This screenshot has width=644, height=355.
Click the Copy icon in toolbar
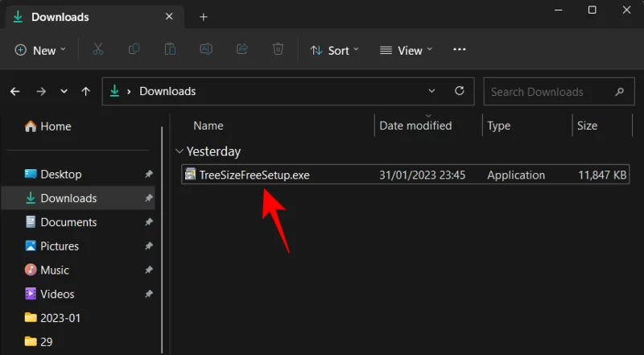click(134, 50)
